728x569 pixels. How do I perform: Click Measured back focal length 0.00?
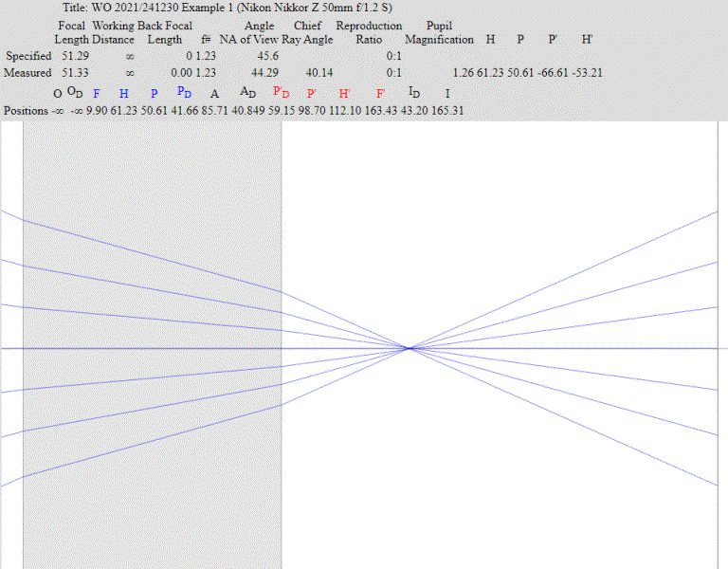pos(182,73)
